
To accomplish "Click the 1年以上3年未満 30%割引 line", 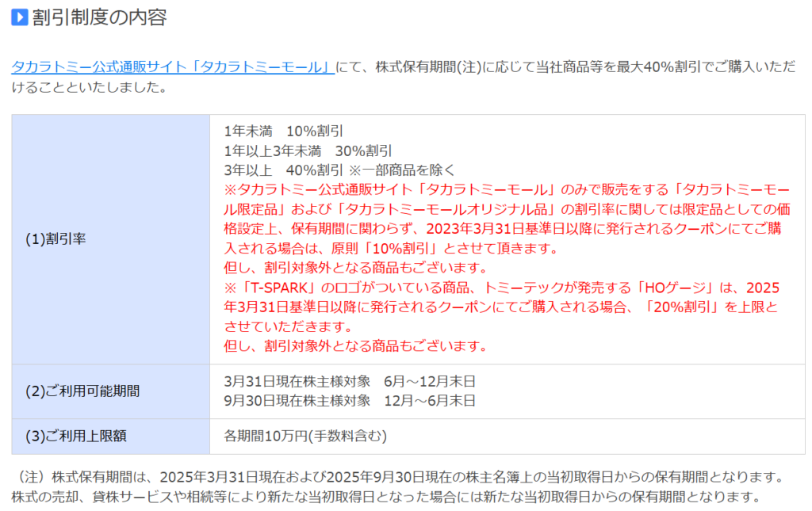I will pos(308,151).
